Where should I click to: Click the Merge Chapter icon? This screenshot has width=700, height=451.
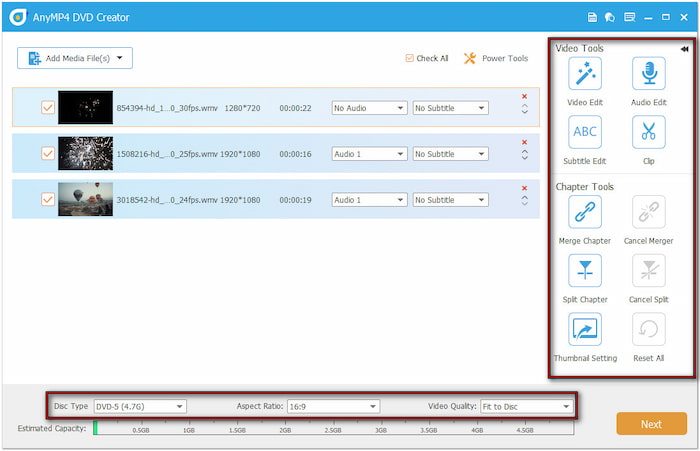(585, 212)
